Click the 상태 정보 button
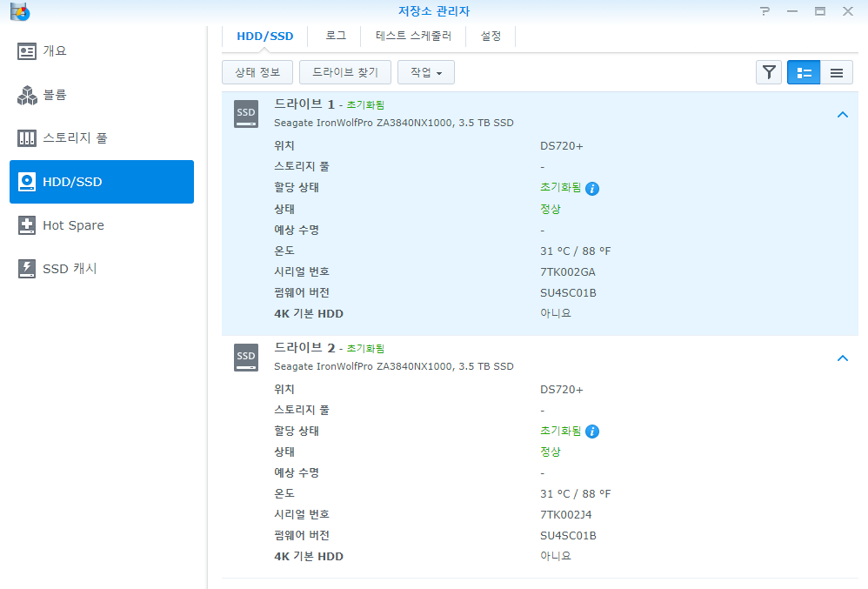The height and width of the screenshot is (589, 868). tap(257, 72)
